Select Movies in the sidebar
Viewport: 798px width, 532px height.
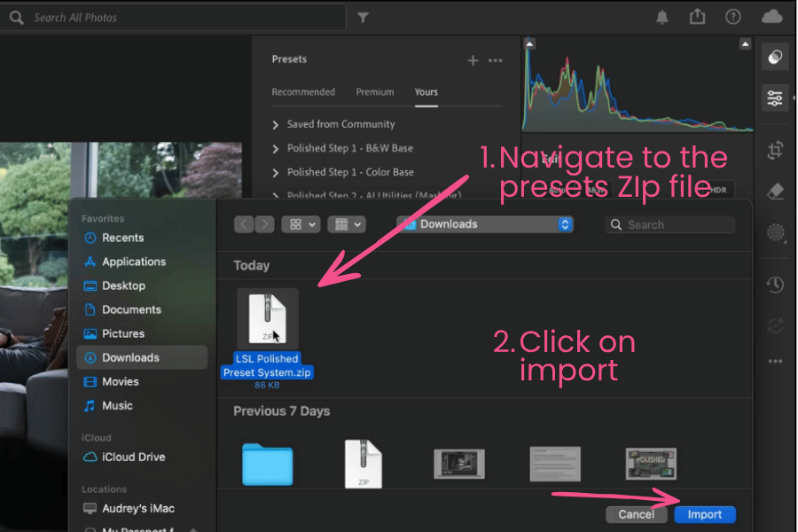point(142,381)
